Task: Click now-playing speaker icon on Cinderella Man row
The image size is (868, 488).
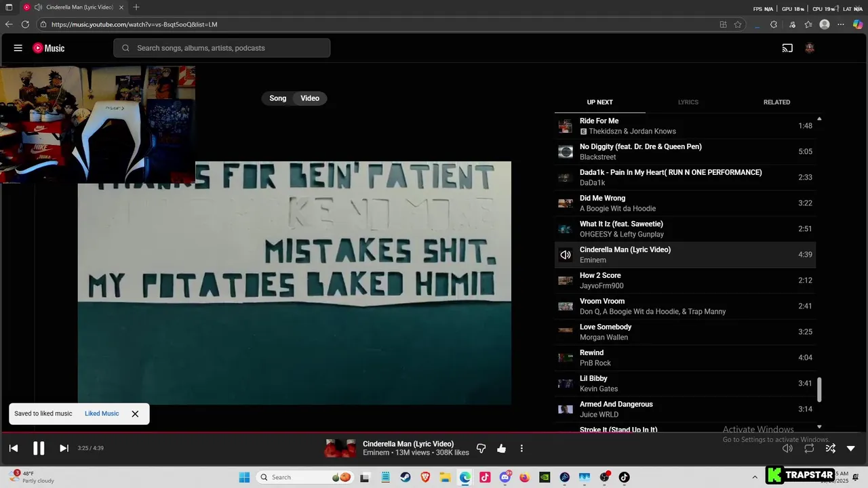Action: click(x=566, y=255)
